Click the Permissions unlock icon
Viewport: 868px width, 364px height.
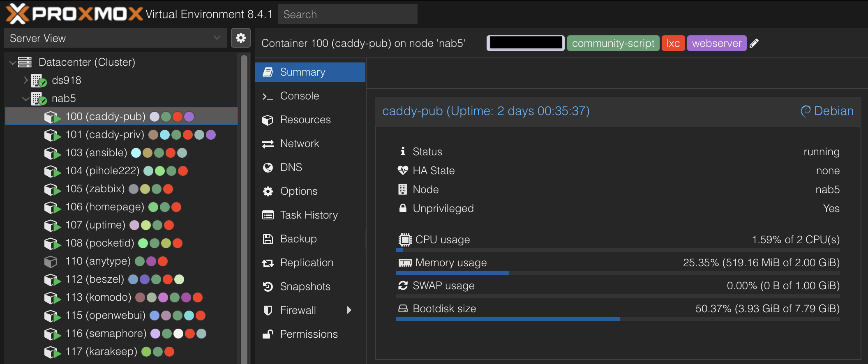coord(268,334)
